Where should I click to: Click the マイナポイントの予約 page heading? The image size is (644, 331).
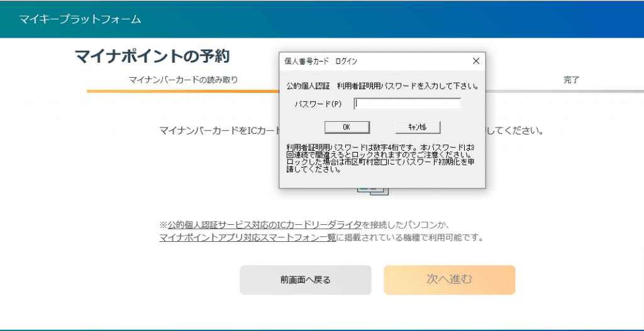point(152,57)
